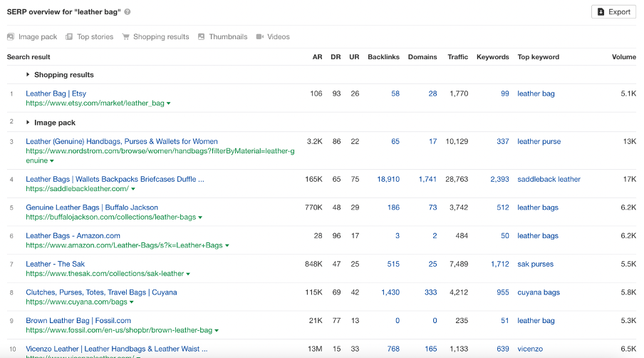The height and width of the screenshot is (358, 644).
Task: Click the Thumbnails icon
Action: pos(201,36)
